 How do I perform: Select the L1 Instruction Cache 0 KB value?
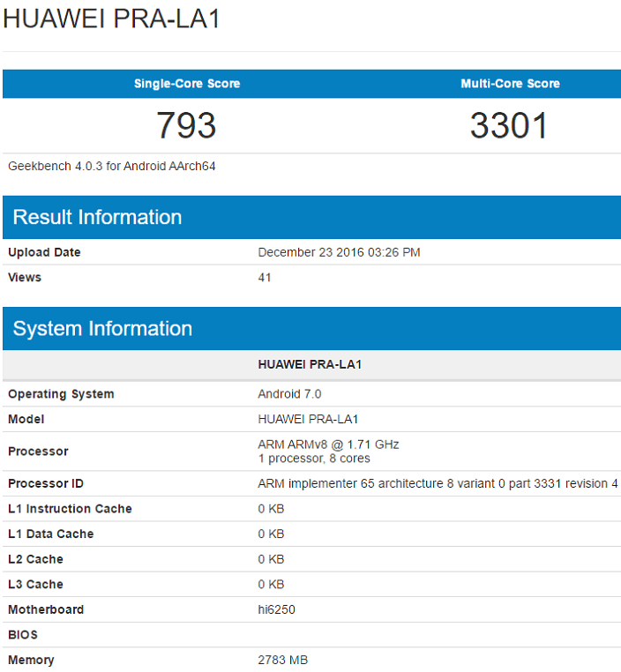(x=271, y=509)
